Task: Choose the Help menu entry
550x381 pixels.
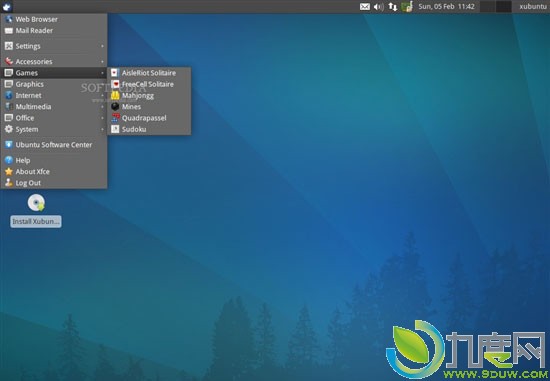Action: pyautogui.click(x=54, y=160)
